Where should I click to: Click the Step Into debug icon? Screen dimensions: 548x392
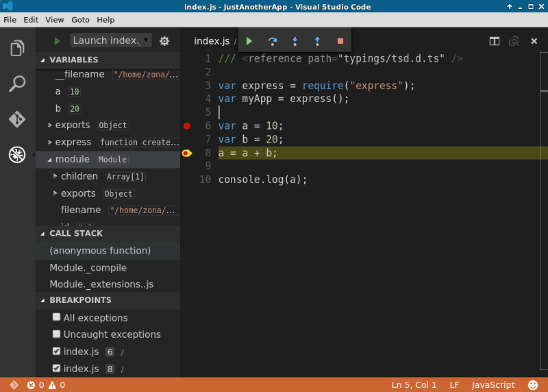click(x=295, y=41)
